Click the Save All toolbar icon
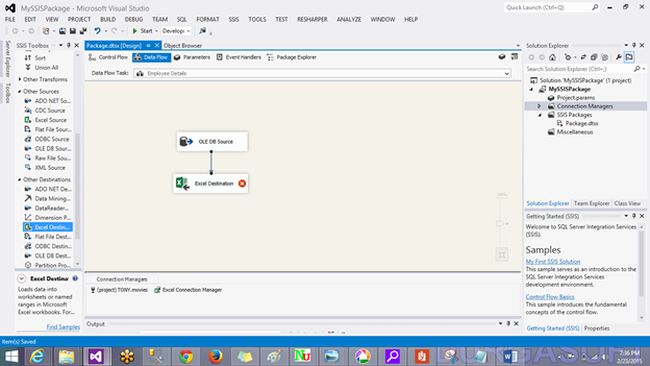650x366 pixels. pyautogui.click(x=83, y=31)
